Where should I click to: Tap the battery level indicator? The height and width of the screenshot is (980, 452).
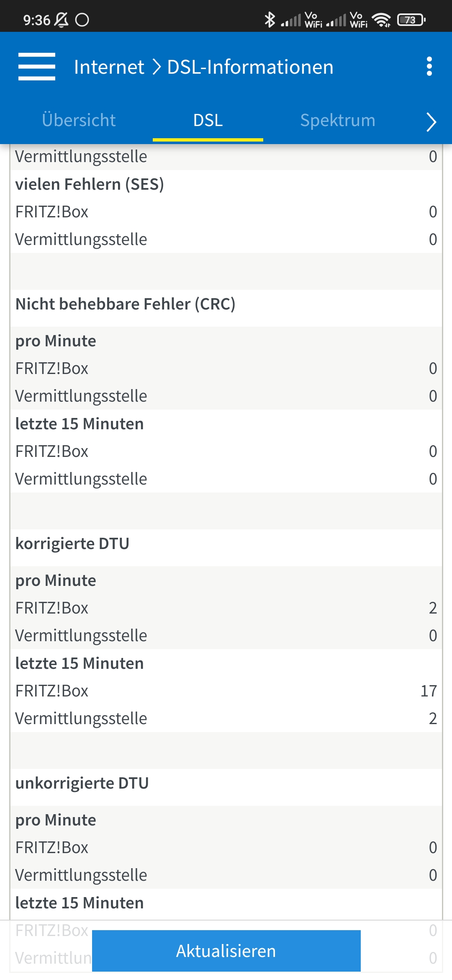[x=411, y=20]
